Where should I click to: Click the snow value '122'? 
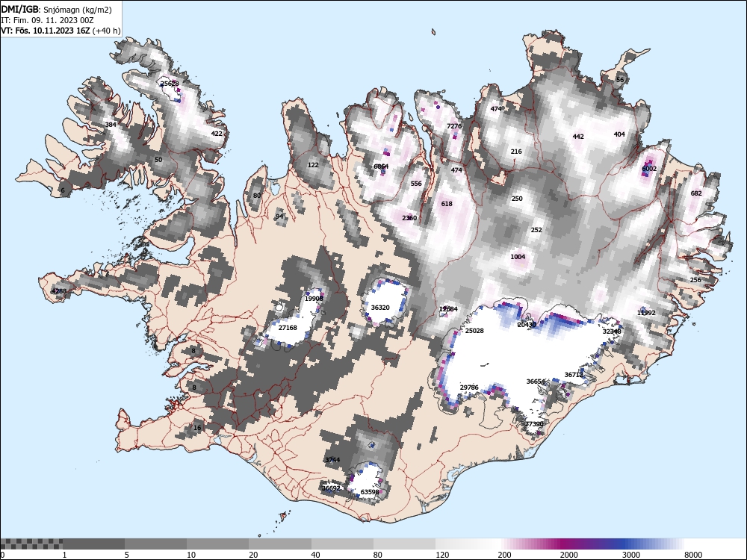[313, 165]
